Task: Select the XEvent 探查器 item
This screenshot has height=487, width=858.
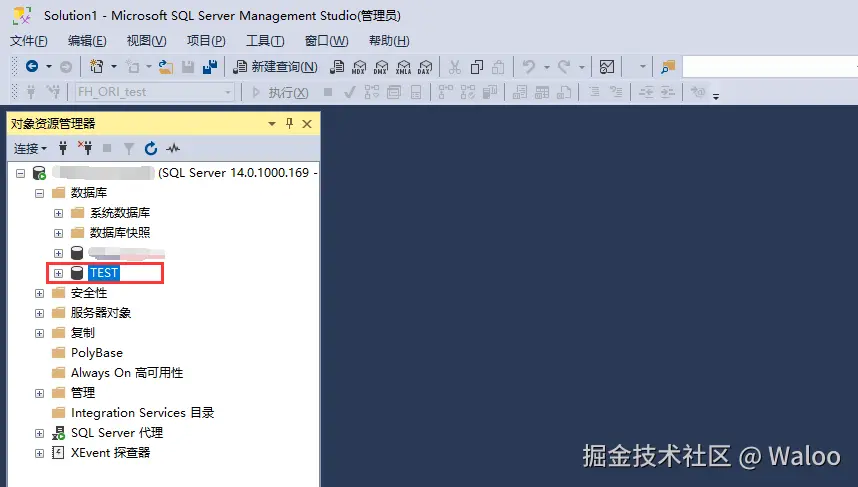Action: coord(111,453)
